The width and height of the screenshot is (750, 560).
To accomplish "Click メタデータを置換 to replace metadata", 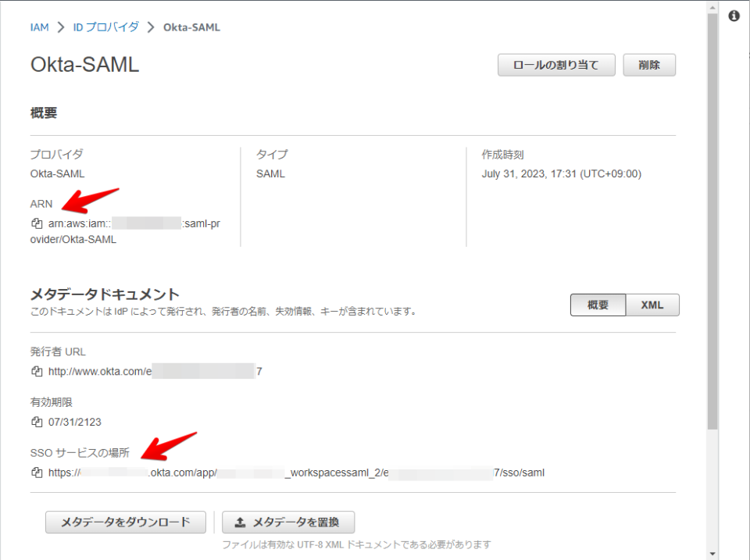I will [289, 523].
